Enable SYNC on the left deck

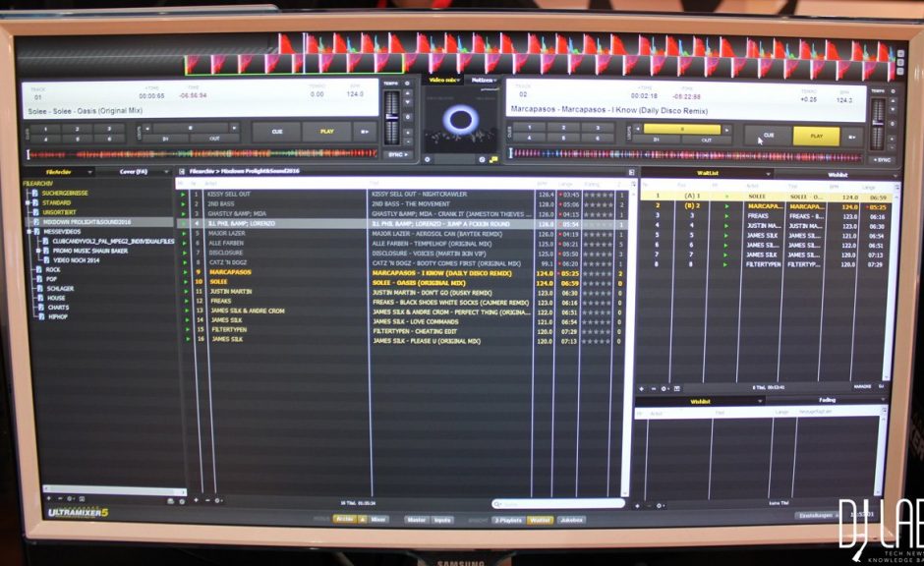click(x=396, y=154)
